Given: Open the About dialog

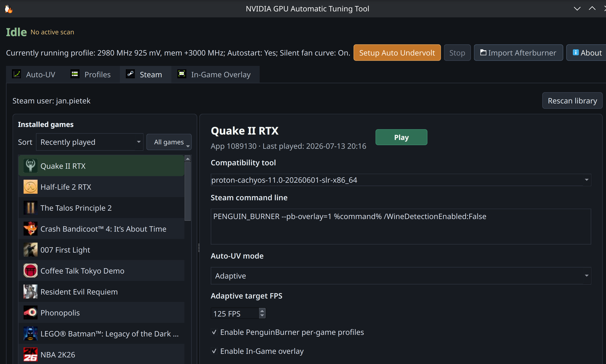Looking at the screenshot, I should point(587,53).
